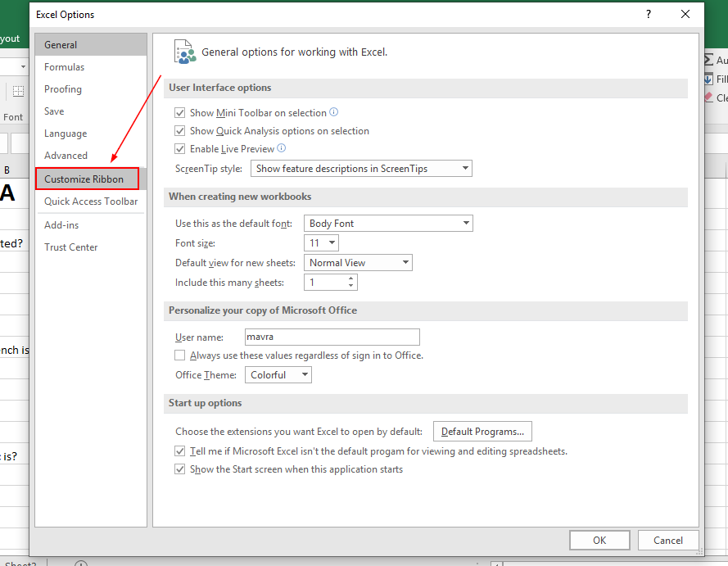
Task: Select the Save category
Action: (x=91, y=111)
